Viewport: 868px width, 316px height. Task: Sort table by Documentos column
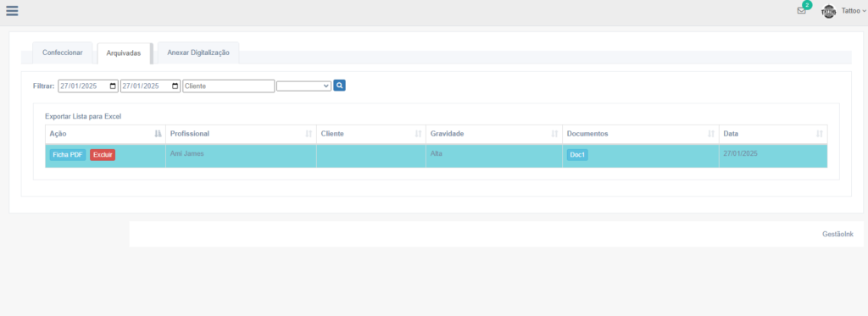(641, 134)
